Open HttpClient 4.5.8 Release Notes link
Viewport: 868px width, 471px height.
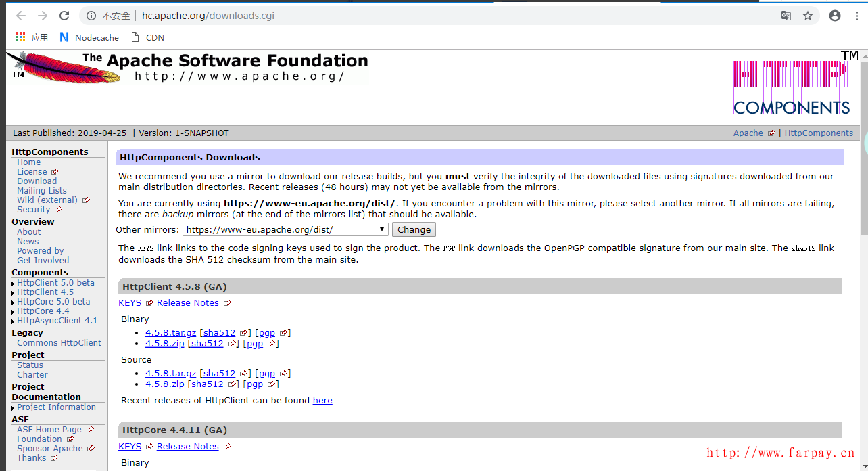point(187,303)
